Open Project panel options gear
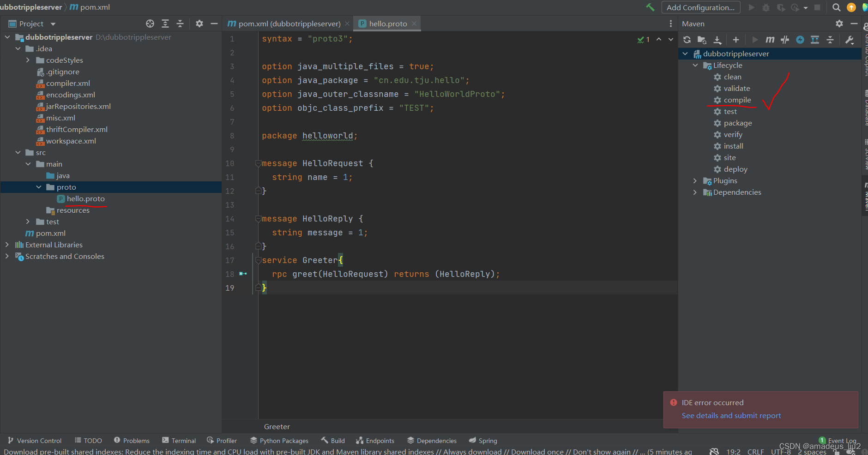Image resolution: width=868 pixels, height=455 pixels. click(199, 24)
